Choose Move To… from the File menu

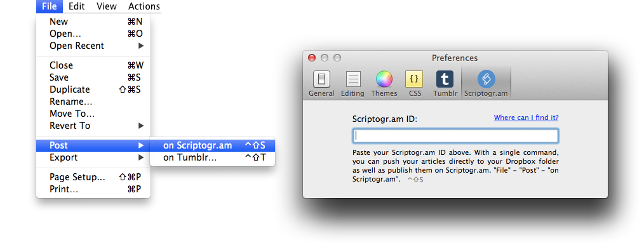pos(93,113)
